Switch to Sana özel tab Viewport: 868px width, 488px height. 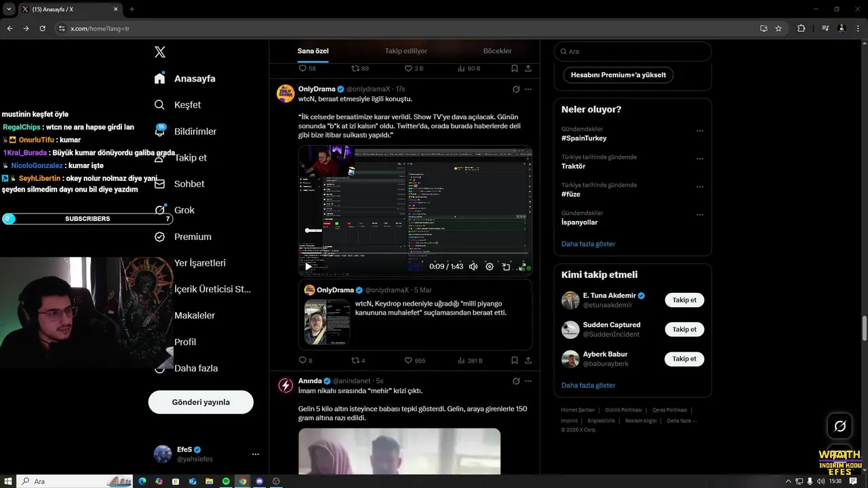pos(313,51)
